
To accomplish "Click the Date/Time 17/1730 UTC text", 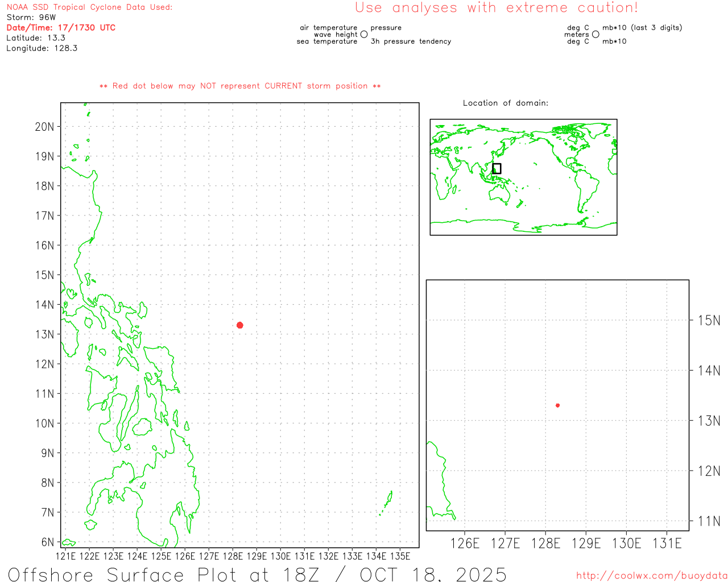I will (61, 27).
